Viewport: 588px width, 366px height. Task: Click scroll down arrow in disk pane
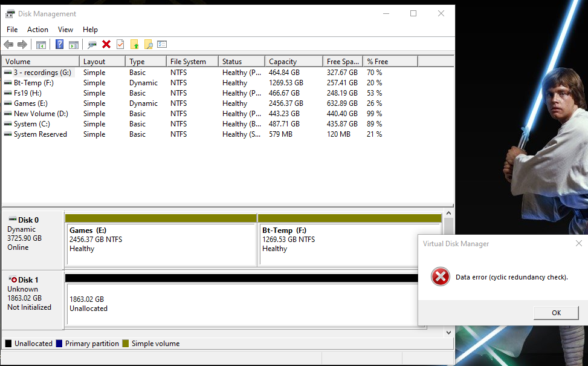point(448,332)
